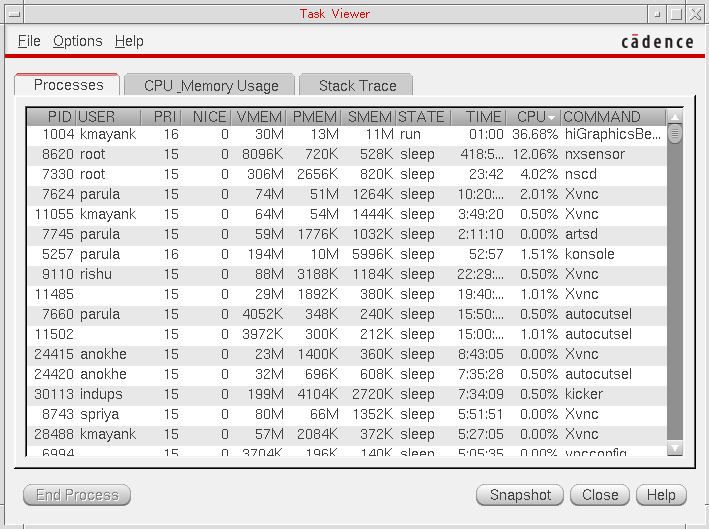
Task: Maximize the Task Viewer window
Action: [x=676, y=14]
